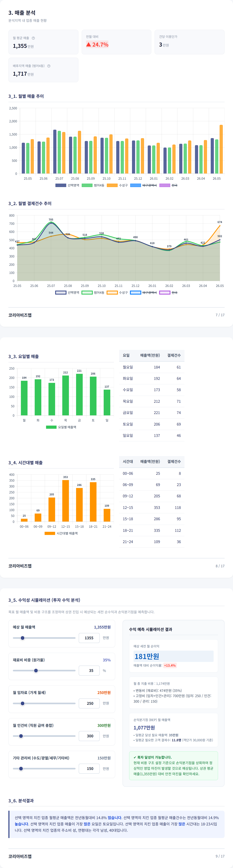Image resolution: width=233 pixels, height=868 pixels.
Task: Click the 시간대 column header
Action: coord(128,462)
